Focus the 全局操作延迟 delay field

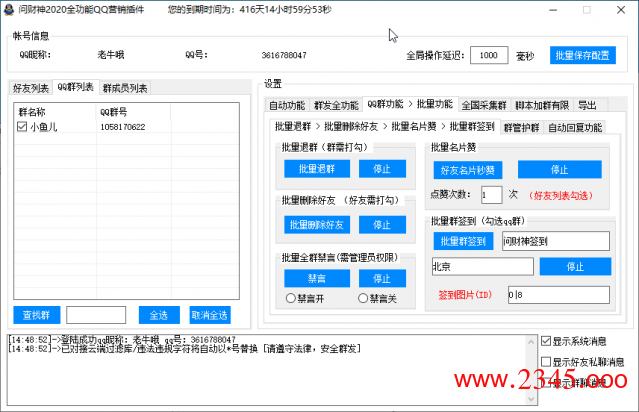pos(489,55)
